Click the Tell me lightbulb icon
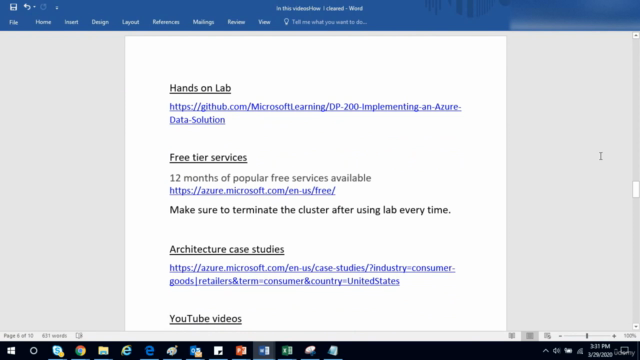 [x=286, y=22]
